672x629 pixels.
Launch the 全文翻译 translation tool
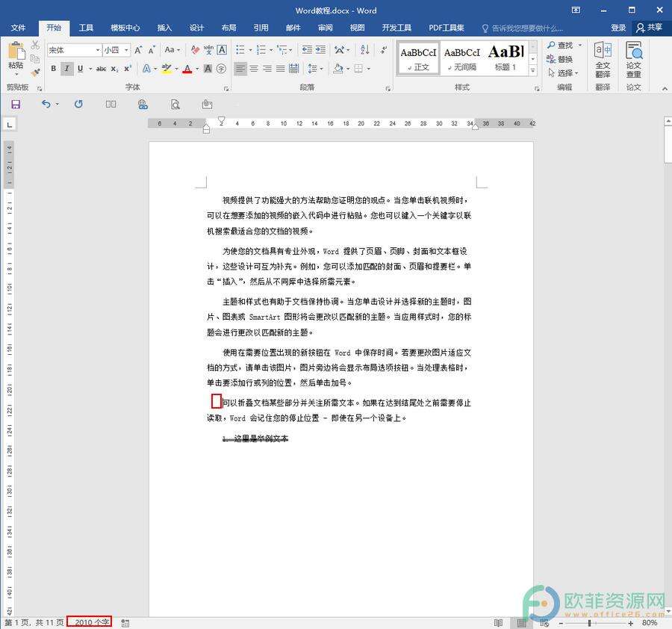602,60
